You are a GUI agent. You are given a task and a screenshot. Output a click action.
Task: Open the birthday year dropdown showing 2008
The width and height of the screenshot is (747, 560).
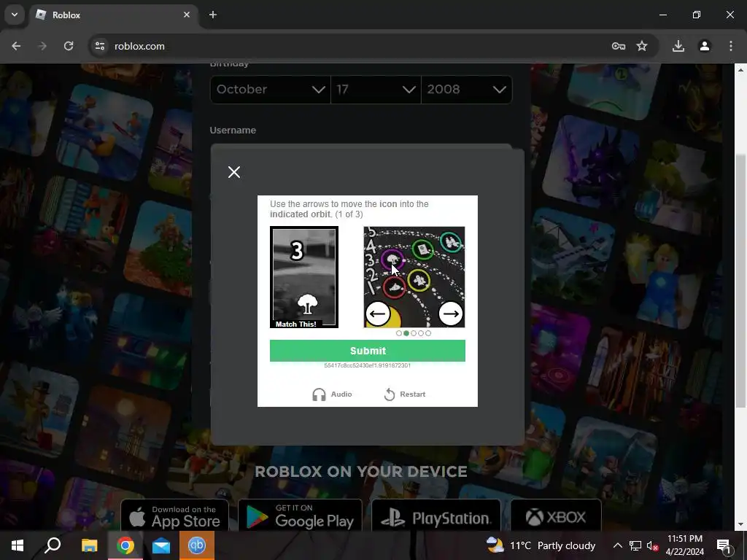(466, 89)
